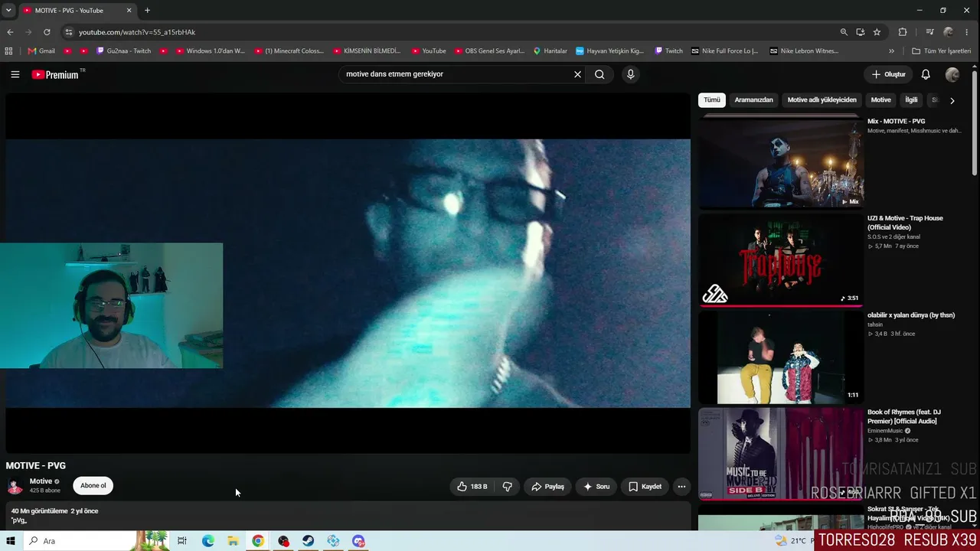The width and height of the screenshot is (980, 551).
Task: Dislike the MOTIVE - PVG video
Action: point(507,487)
